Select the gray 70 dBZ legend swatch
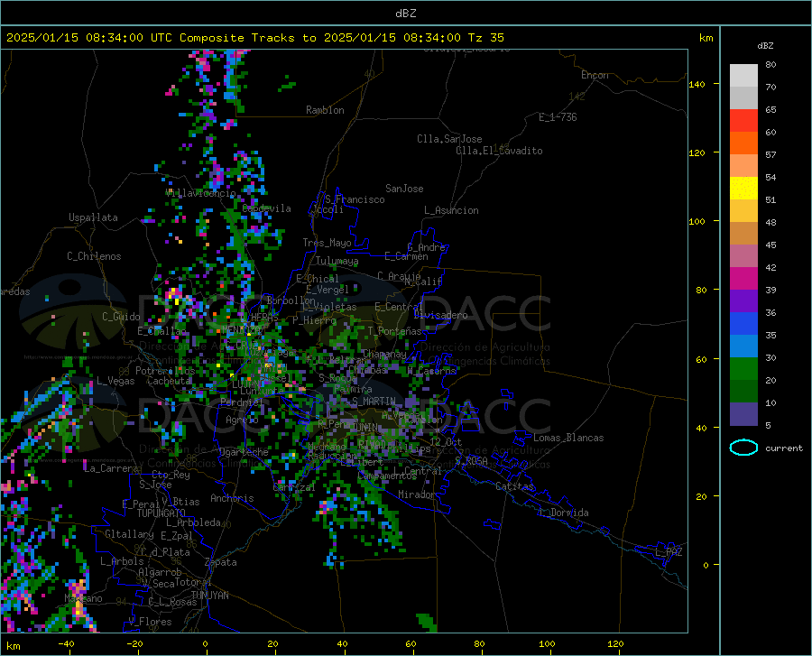 click(743, 97)
